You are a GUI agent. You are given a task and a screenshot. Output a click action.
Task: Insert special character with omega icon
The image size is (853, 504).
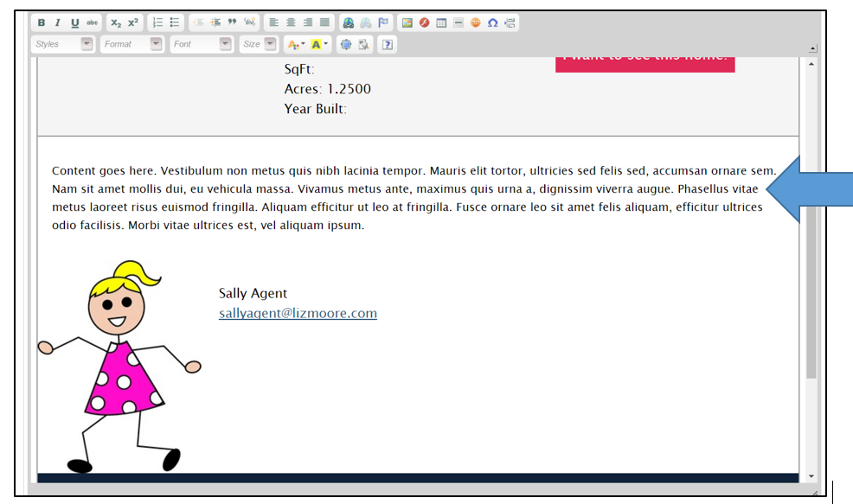pos(492,23)
